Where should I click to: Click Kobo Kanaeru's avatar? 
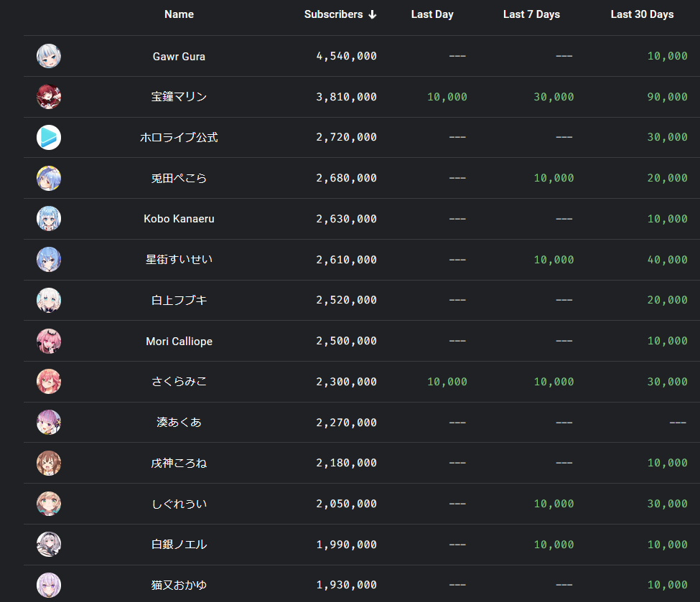49,219
